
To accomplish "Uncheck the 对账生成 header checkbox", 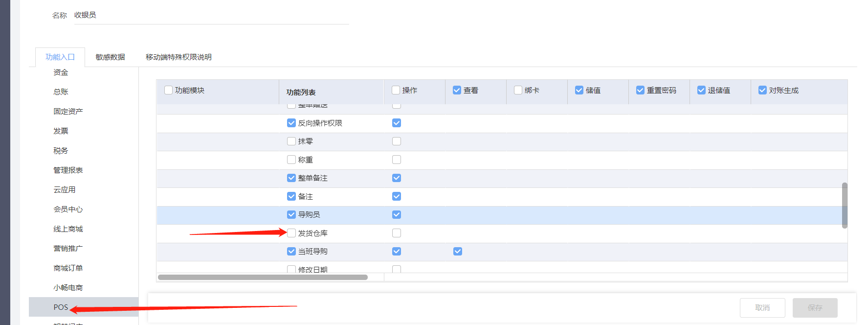I will pos(762,90).
